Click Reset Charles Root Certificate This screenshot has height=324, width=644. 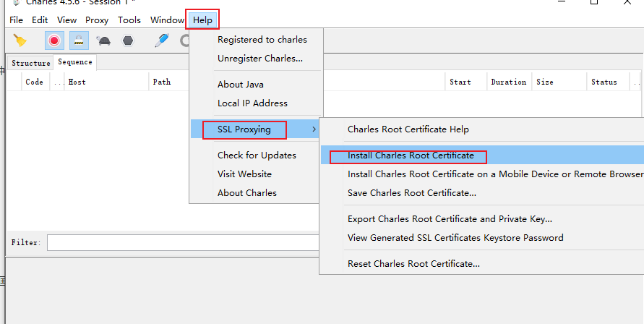[413, 264]
